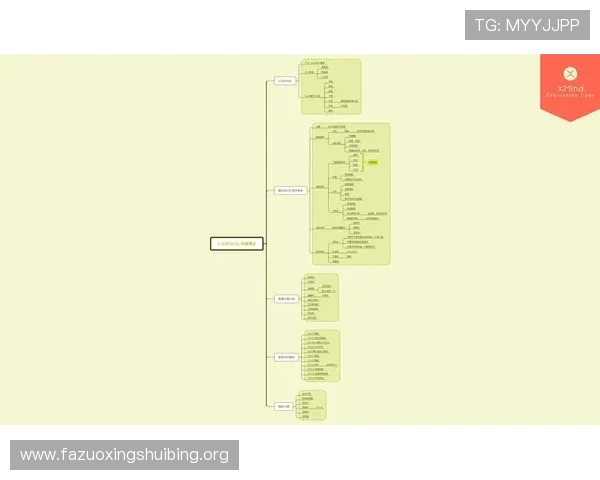Select the second first-level branch topic
This screenshot has width=600, height=480.
[x=289, y=190]
